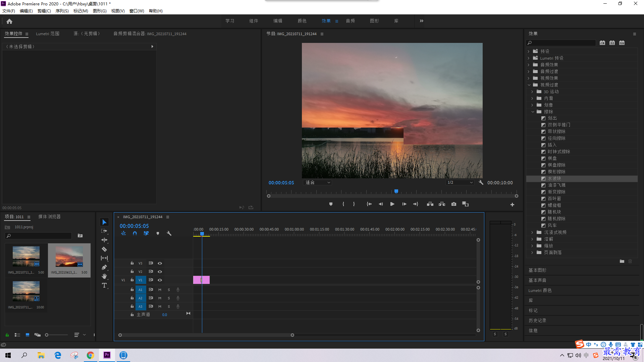644x362 pixels.
Task: Click the Home icon
Action: coord(9,21)
